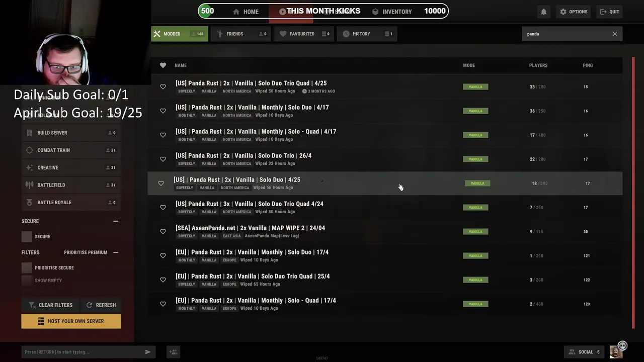Select [SEA] AseanPanda.net 2x Vanilla server
The image size is (644, 362).
point(385,231)
